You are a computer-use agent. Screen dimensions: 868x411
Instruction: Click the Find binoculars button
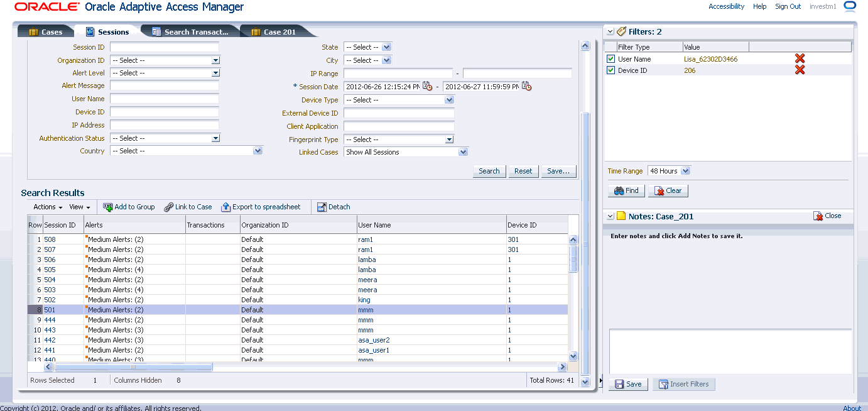click(626, 190)
